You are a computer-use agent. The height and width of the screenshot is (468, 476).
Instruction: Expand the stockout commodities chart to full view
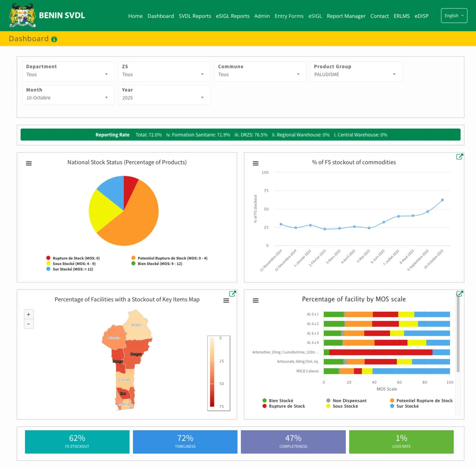[460, 156]
